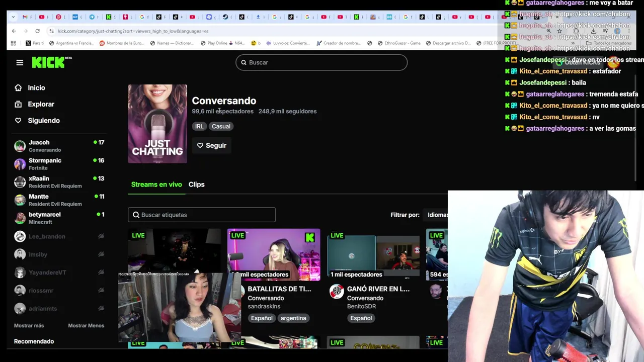Click betymarcel's avatar icon
The width and height of the screenshot is (644, 362).
[20, 218]
